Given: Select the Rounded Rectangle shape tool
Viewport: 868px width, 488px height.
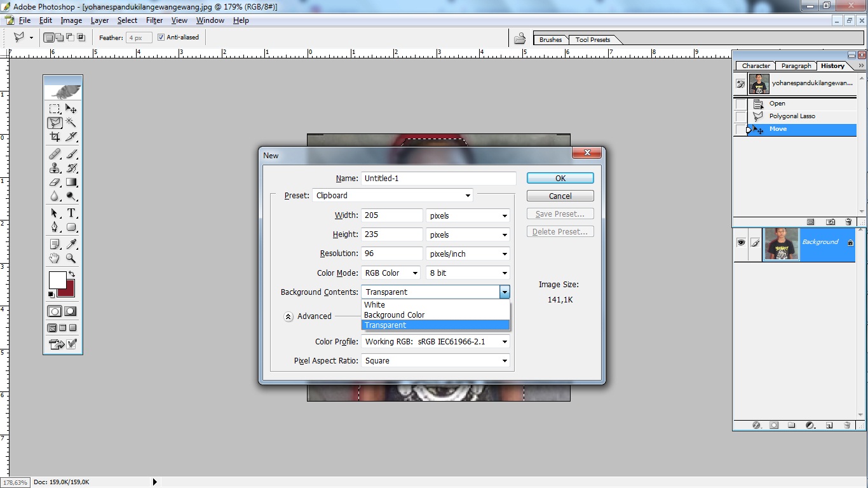Looking at the screenshot, I should click(71, 227).
